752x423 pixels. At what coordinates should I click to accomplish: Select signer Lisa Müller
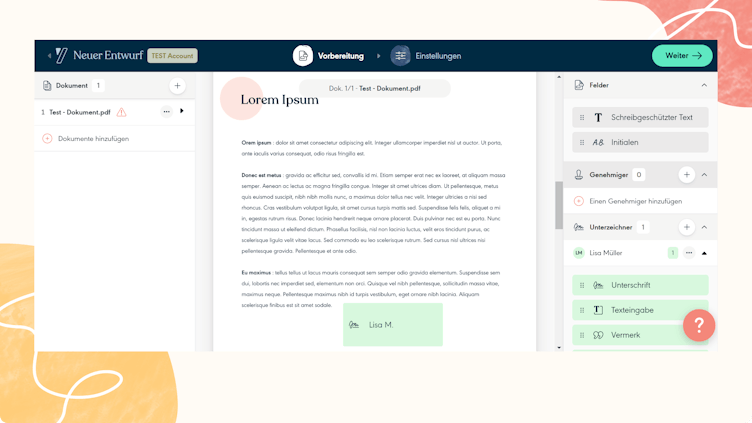(x=606, y=253)
